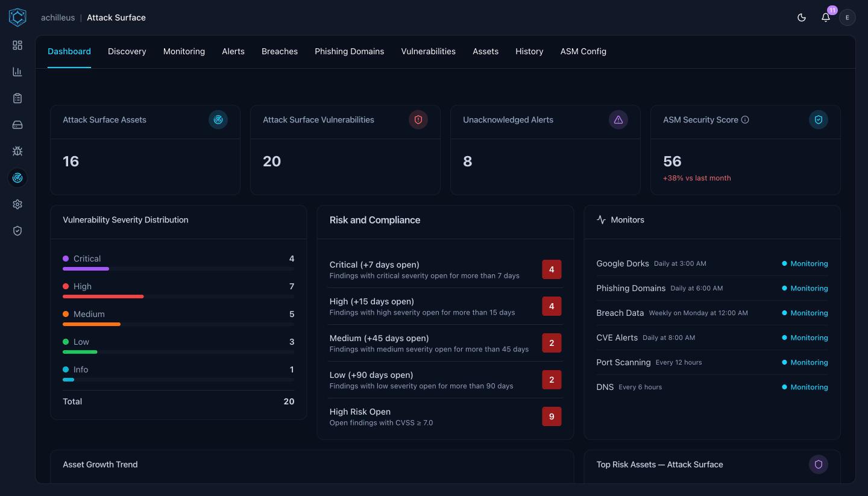Screen dimensions: 868x496
Task: Click the achilleus breadcrumb link
Action: [58, 17]
